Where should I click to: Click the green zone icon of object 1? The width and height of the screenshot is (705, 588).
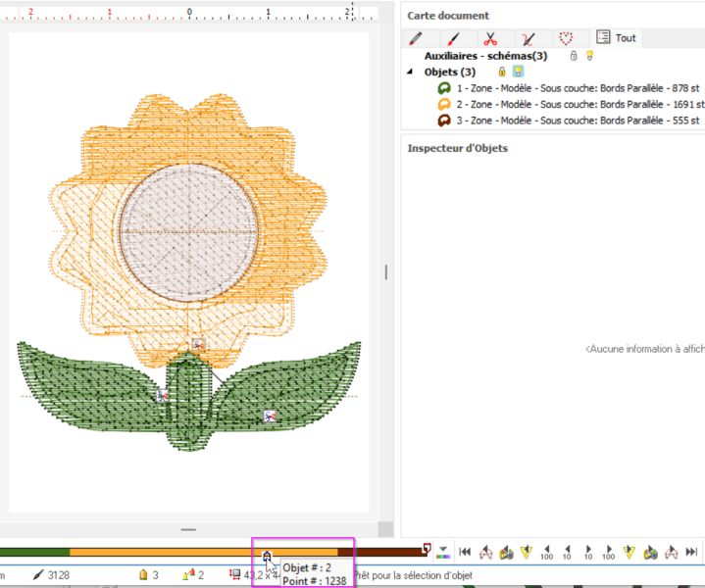[444, 88]
